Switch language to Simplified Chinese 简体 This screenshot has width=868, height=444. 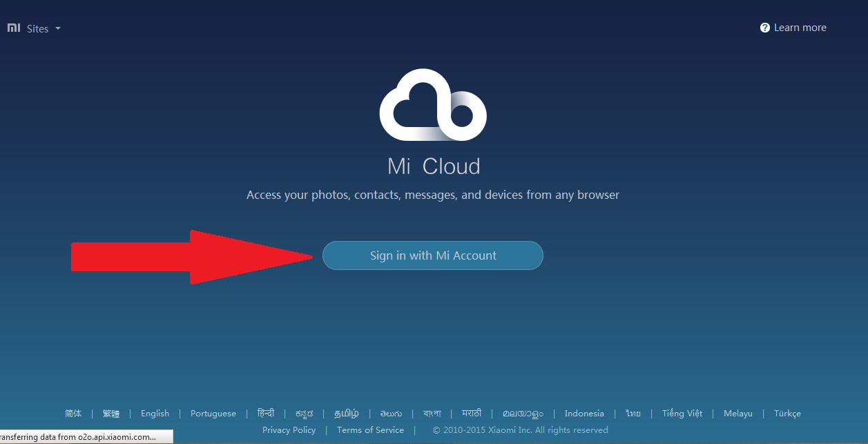coord(73,413)
